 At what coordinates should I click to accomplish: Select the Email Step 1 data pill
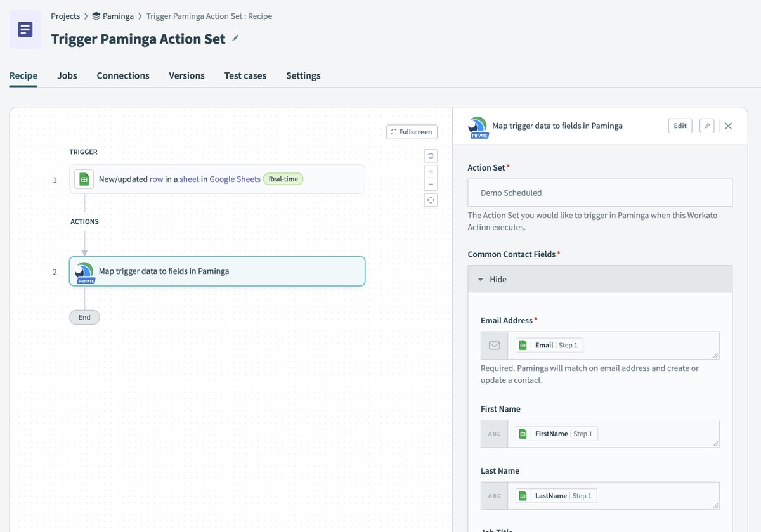pyautogui.click(x=549, y=346)
